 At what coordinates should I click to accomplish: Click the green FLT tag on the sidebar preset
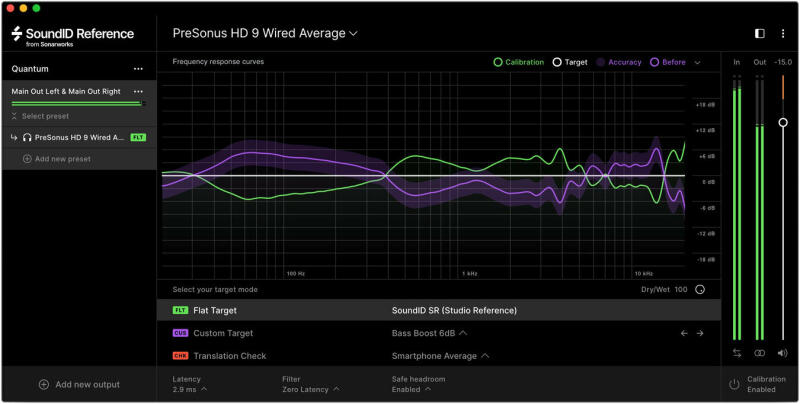point(138,138)
